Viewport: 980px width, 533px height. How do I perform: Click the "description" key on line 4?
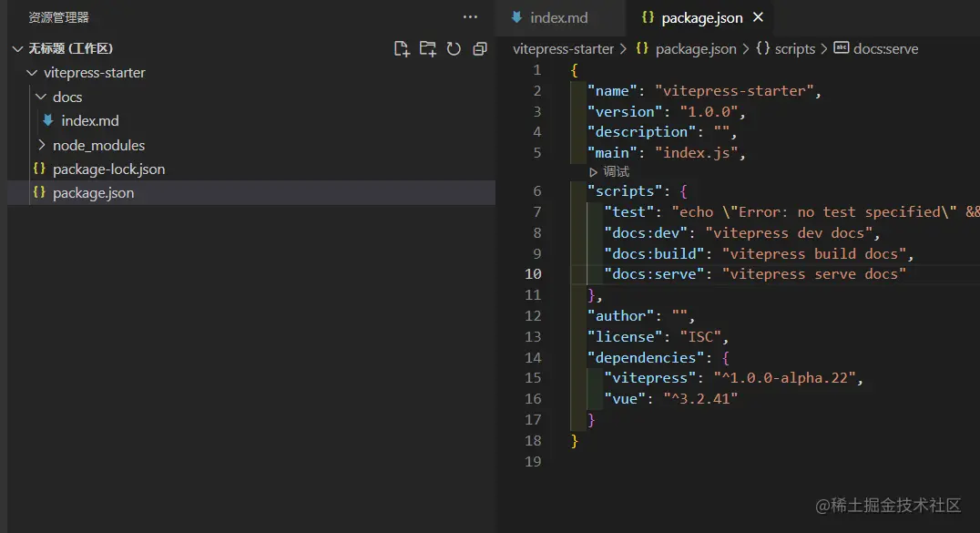tap(641, 132)
